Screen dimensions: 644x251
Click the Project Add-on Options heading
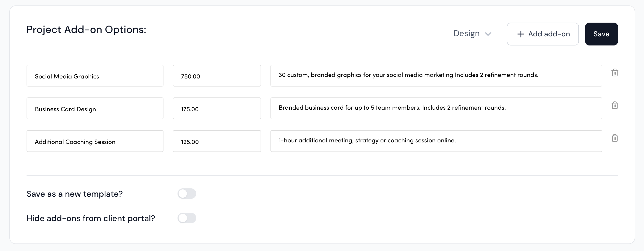(x=86, y=30)
